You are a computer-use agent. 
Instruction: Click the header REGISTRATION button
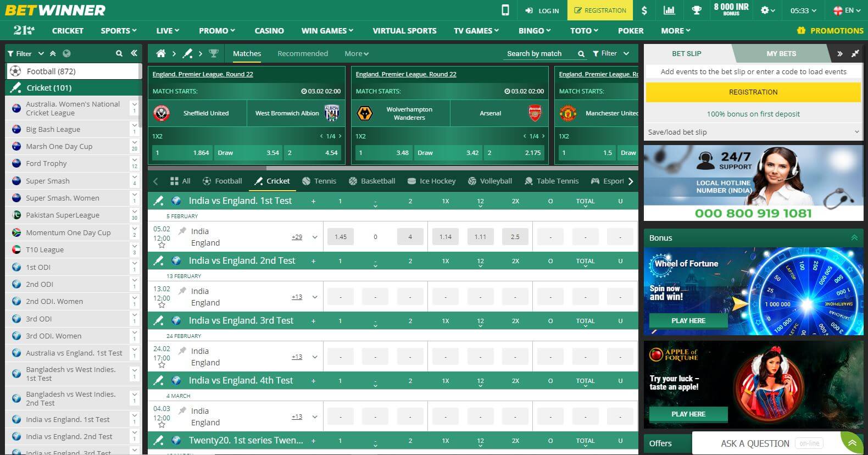click(x=600, y=10)
